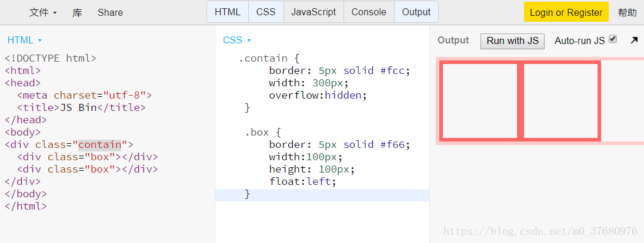
Task: Click the <title>JS Bin</title> line
Action: pyautogui.click(x=81, y=107)
